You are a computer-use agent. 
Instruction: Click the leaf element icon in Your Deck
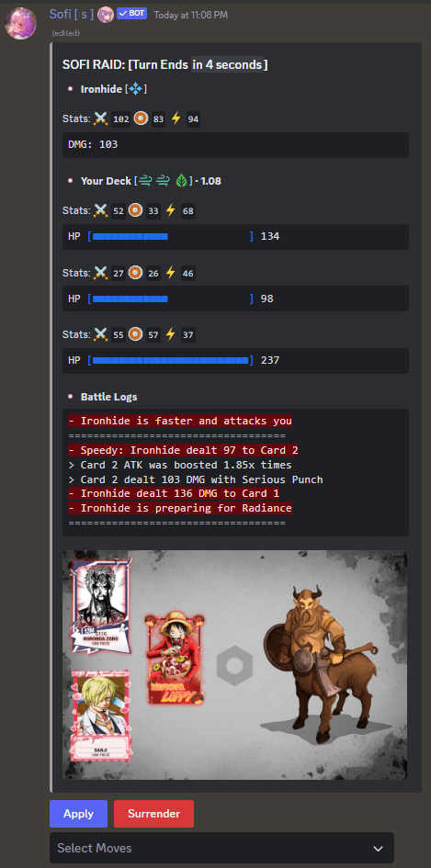click(182, 180)
